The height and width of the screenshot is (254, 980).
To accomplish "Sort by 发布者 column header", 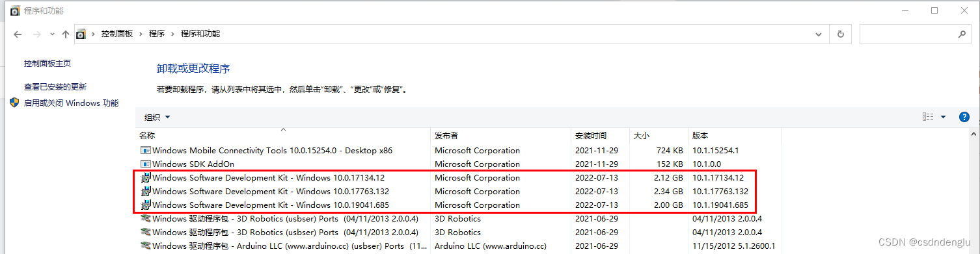I will click(x=501, y=136).
